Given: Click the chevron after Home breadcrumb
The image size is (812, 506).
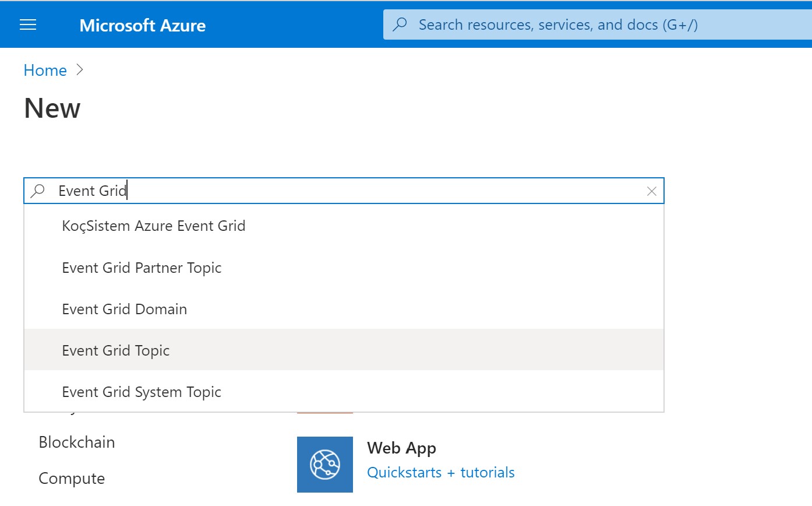Looking at the screenshot, I should 80,71.
